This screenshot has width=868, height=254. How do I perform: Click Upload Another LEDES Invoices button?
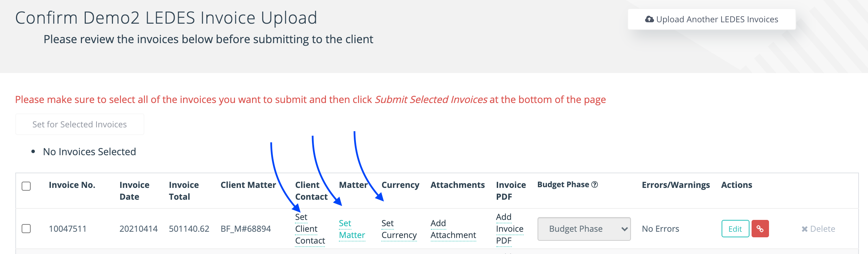click(x=711, y=19)
